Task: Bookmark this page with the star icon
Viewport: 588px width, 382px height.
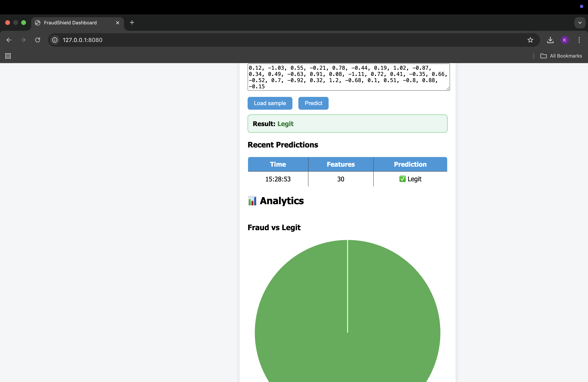Action: 530,40
